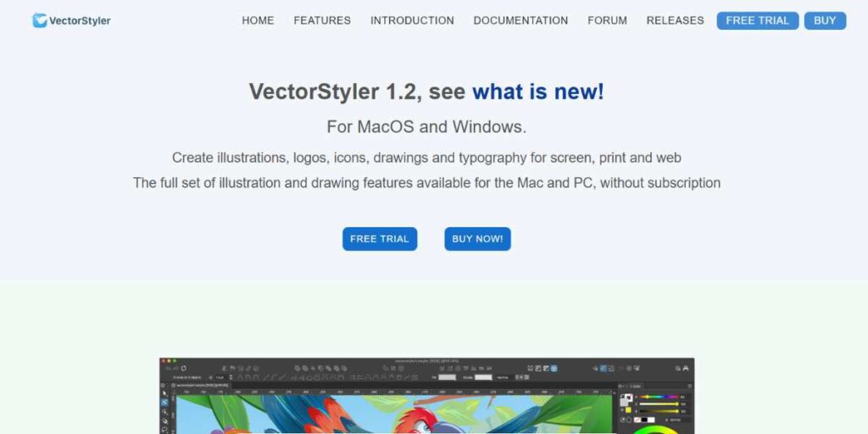Click the "without subscription" description line
The image size is (868, 434).
coord(426,183)
